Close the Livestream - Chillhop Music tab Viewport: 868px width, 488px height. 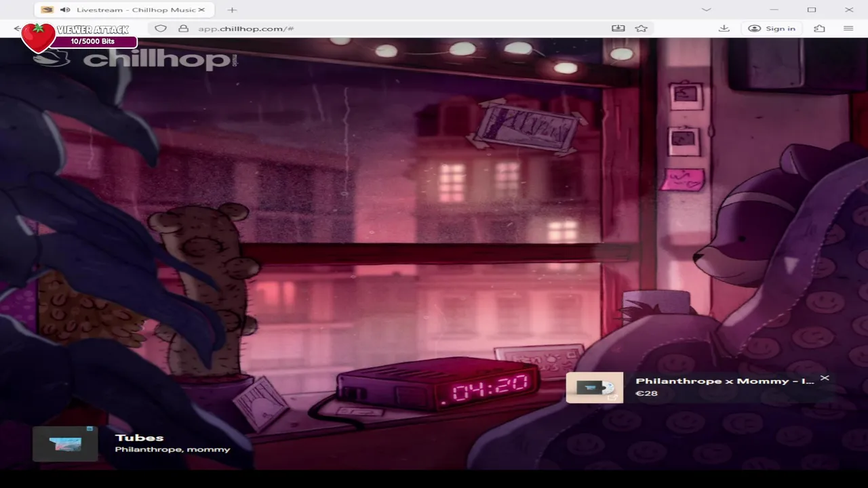pyautogui.click(x=201, y=9)
